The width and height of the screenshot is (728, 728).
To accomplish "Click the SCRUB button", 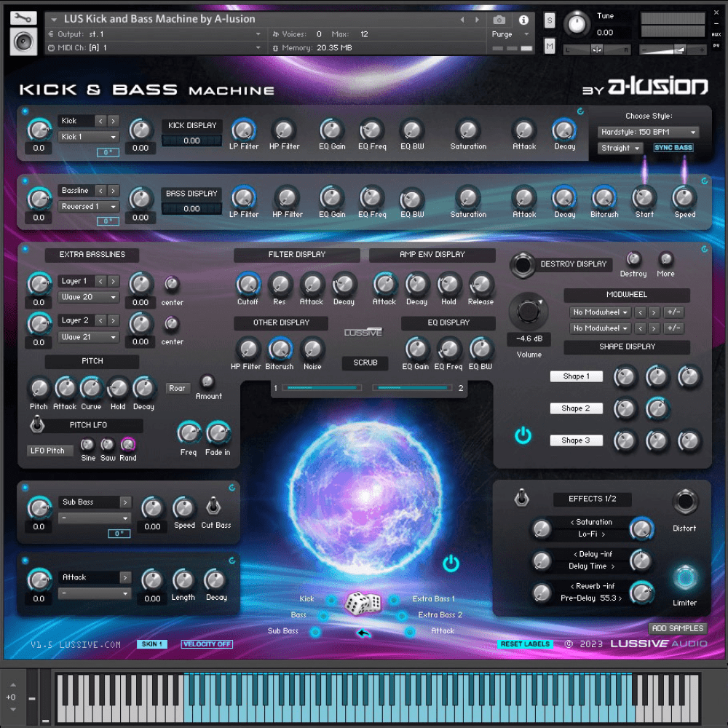I will 365,363.
